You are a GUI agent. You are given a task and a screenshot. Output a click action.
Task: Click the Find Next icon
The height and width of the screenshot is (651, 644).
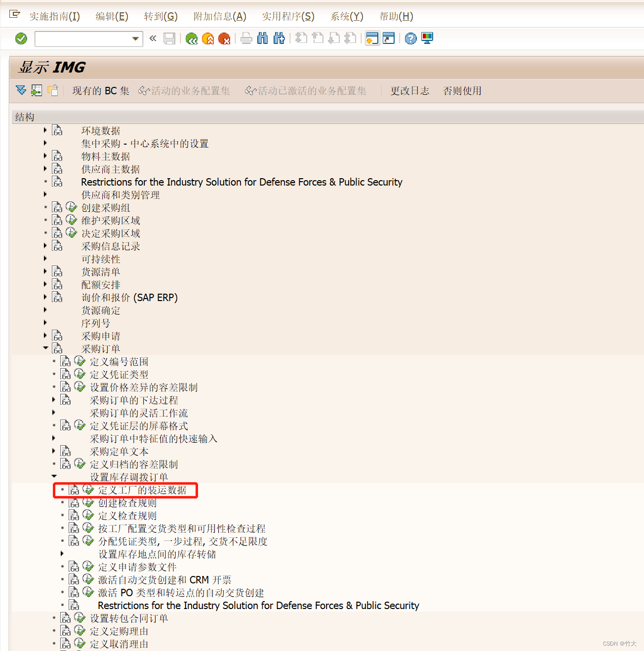pos(279,38)
